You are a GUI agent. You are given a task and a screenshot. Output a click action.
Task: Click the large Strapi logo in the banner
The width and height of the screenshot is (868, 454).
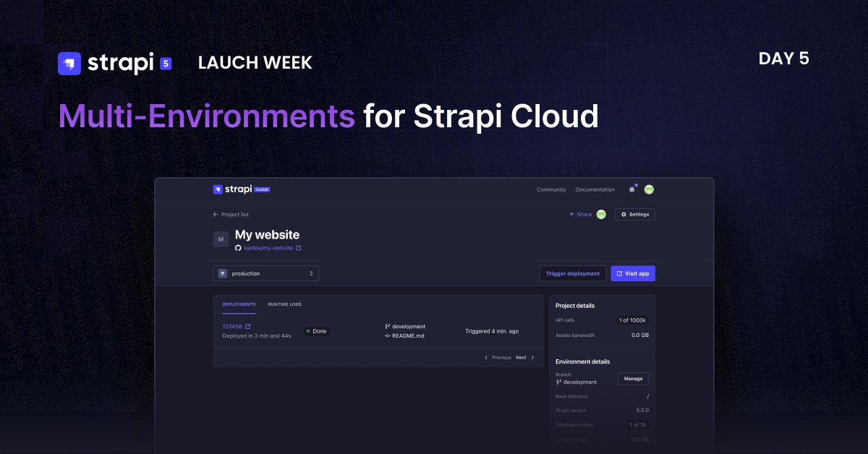click(x=69, y=64)
